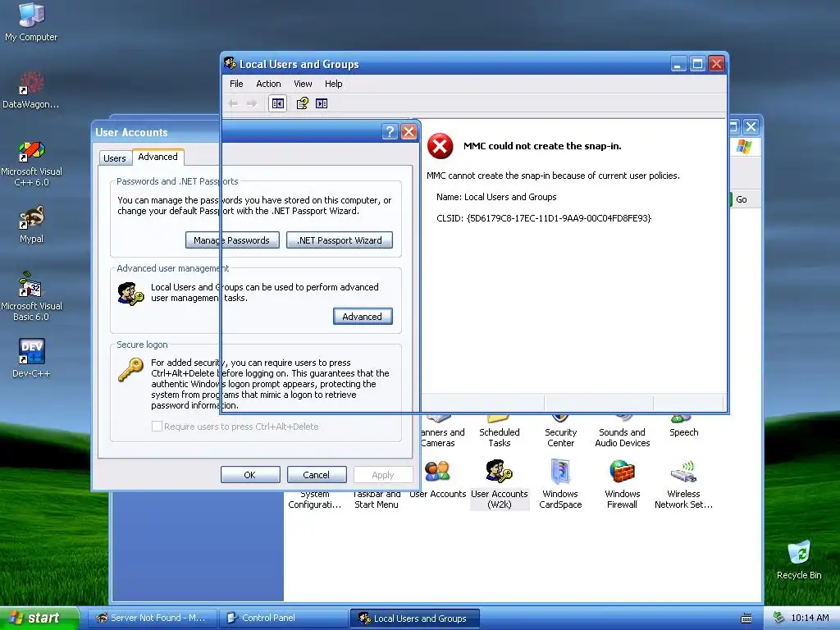Click the Local Users and Groups title bar
Viewport: 840px width, 630px height.
click(x=445, y=64)
